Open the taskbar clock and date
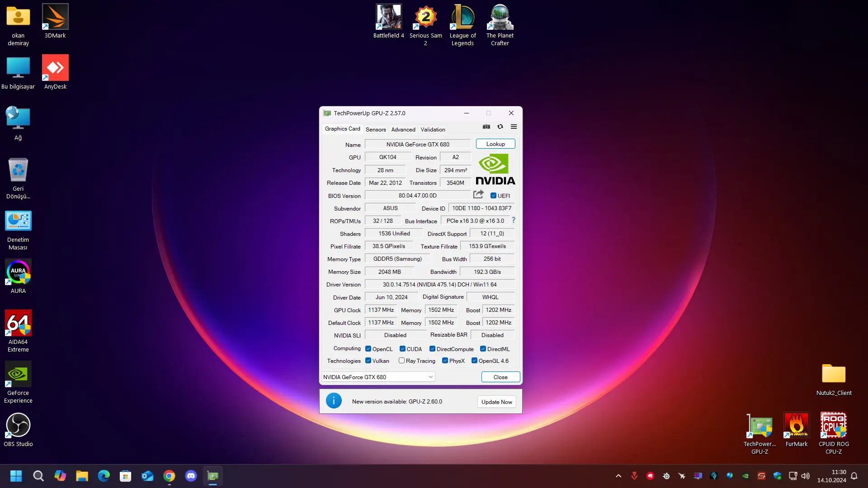 pos(831,476)
